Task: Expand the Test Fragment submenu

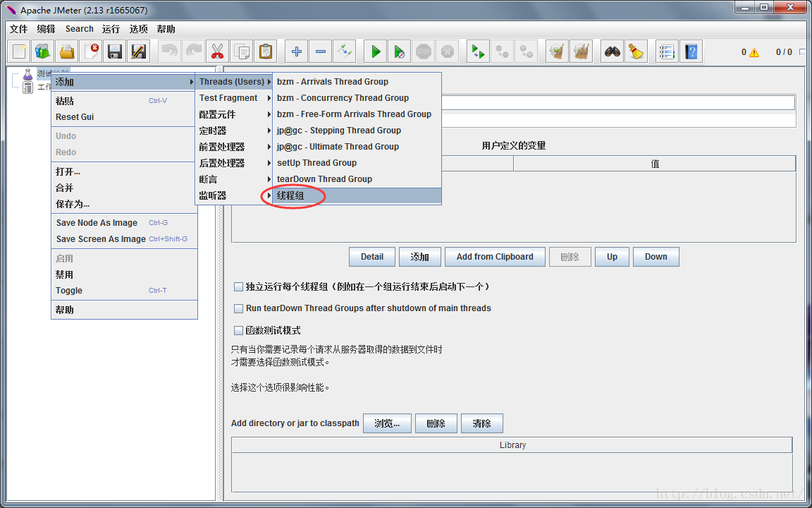Action: 233,98
